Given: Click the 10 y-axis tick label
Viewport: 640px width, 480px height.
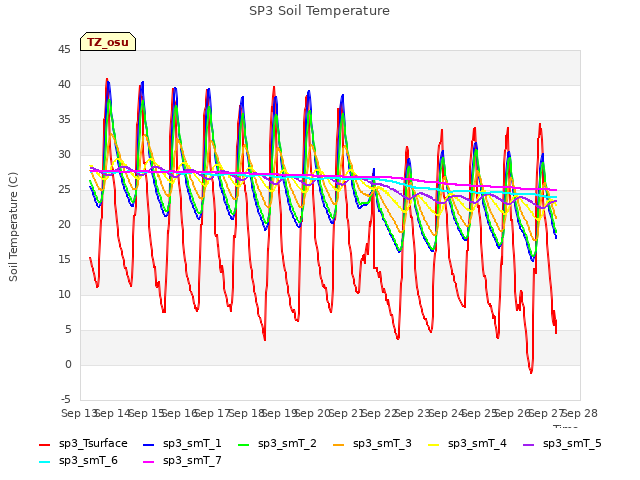Looking at the screenshot, I should (x=64, y=295).
